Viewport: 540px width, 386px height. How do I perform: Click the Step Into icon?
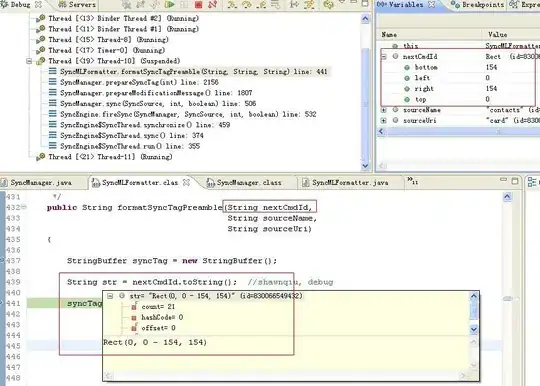click(x=232, y=4)
